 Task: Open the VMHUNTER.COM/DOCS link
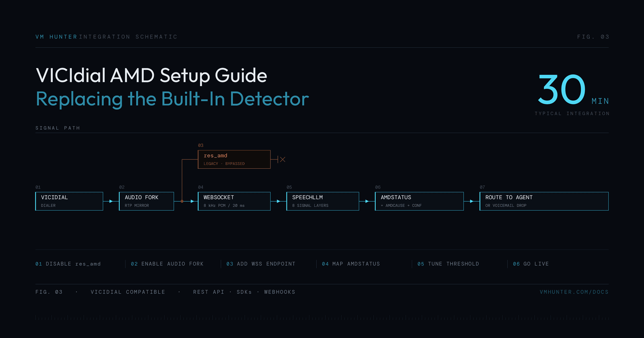(574, 292)
